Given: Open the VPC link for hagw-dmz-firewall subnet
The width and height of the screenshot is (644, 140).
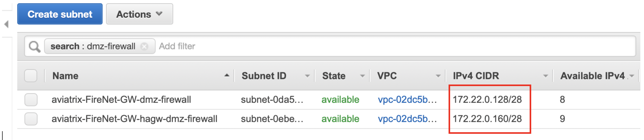Looking at the screenshot, I should coord(407,119).
